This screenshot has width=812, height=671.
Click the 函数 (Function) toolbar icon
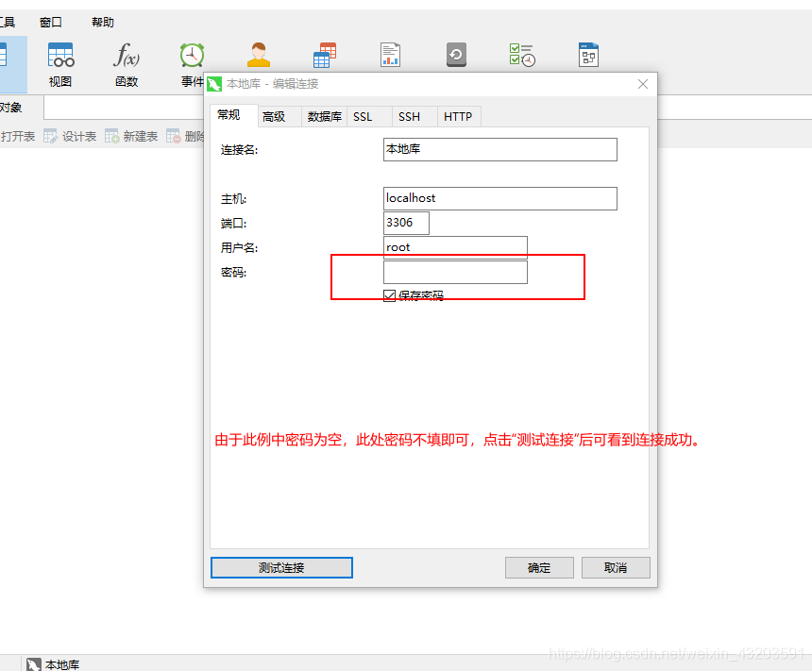point(127,63)
